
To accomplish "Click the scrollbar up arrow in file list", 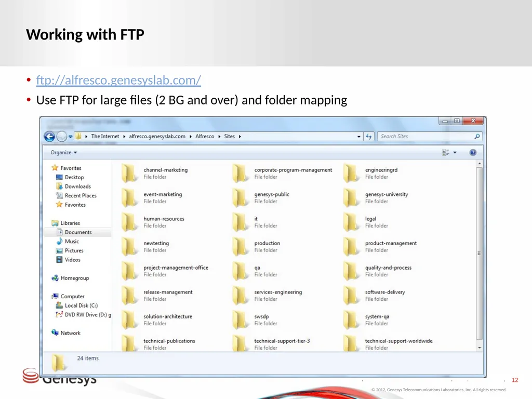I will [x=480, y=164].
